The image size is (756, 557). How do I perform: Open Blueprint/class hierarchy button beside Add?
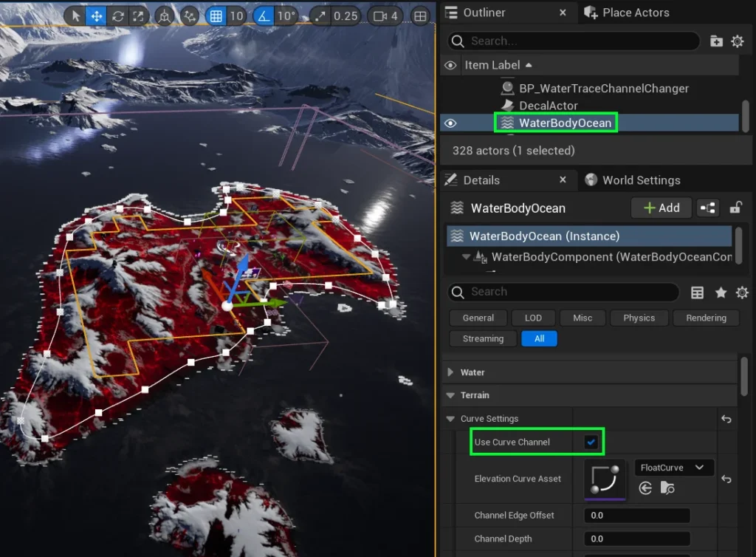coord(708,208)
